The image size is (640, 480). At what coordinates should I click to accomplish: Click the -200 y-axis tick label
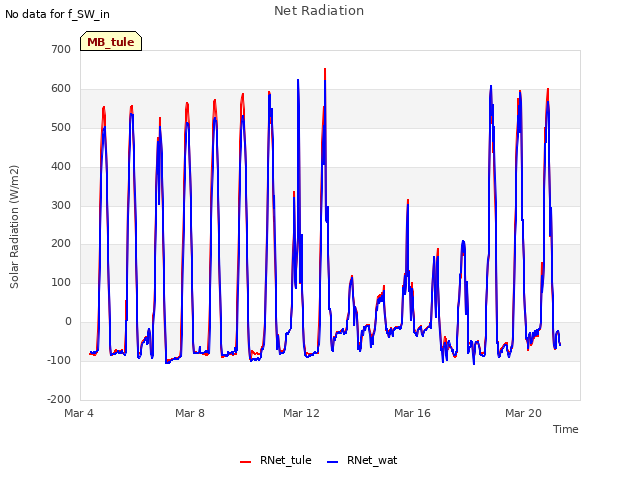point(59,399)
